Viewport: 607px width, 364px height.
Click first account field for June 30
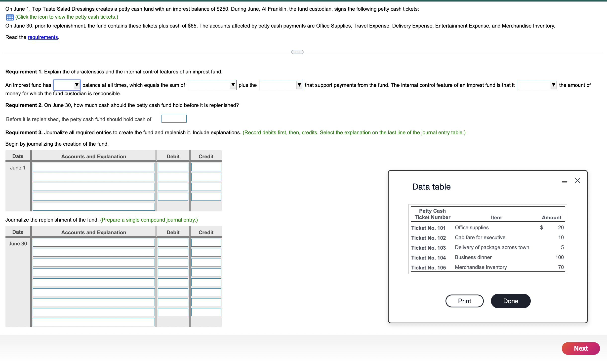pos(94,243)
